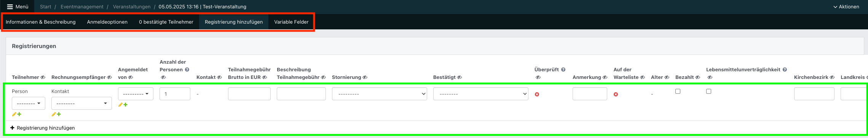The width and height of the screenshot is (868, 138).
Task: Click the Anzahl der Personen input field
Action: [175, 94]
